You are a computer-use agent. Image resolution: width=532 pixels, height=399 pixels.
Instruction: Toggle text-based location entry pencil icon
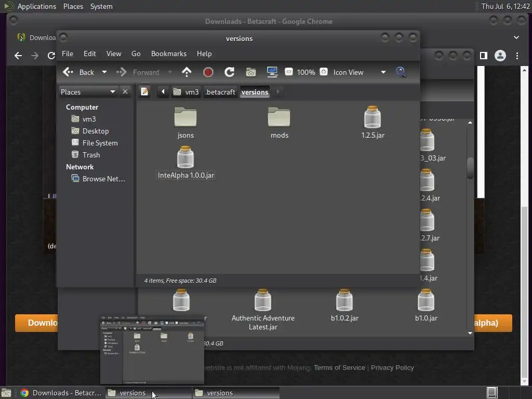coord(145,91)
